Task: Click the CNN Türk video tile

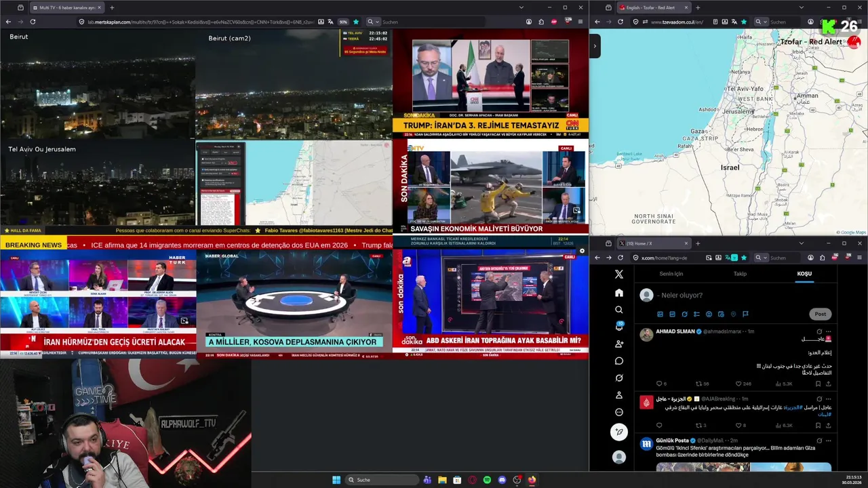Action: point(490,84)
